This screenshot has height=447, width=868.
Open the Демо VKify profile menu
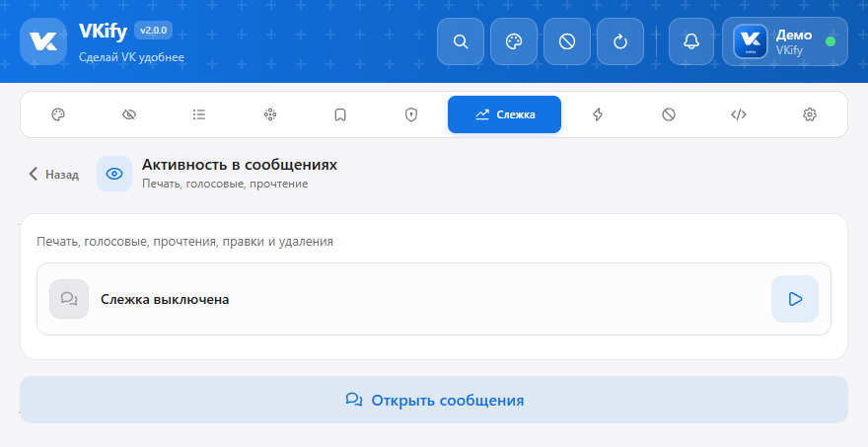[x=784, y=41]
